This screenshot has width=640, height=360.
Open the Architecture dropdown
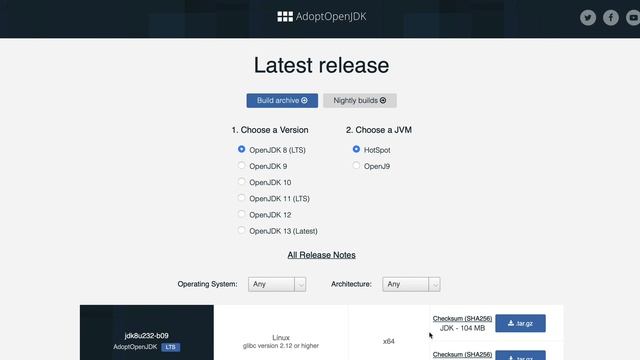tap(411, 284)
